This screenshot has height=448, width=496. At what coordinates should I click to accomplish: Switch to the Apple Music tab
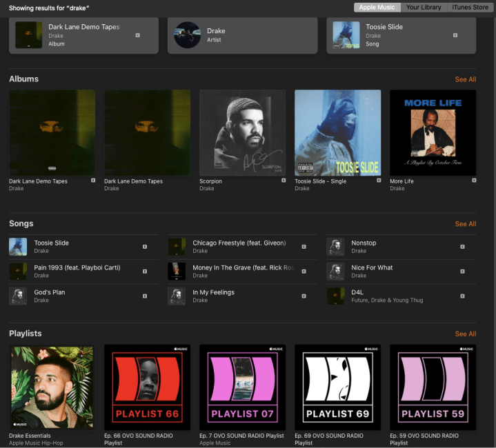tap(377, 8)
